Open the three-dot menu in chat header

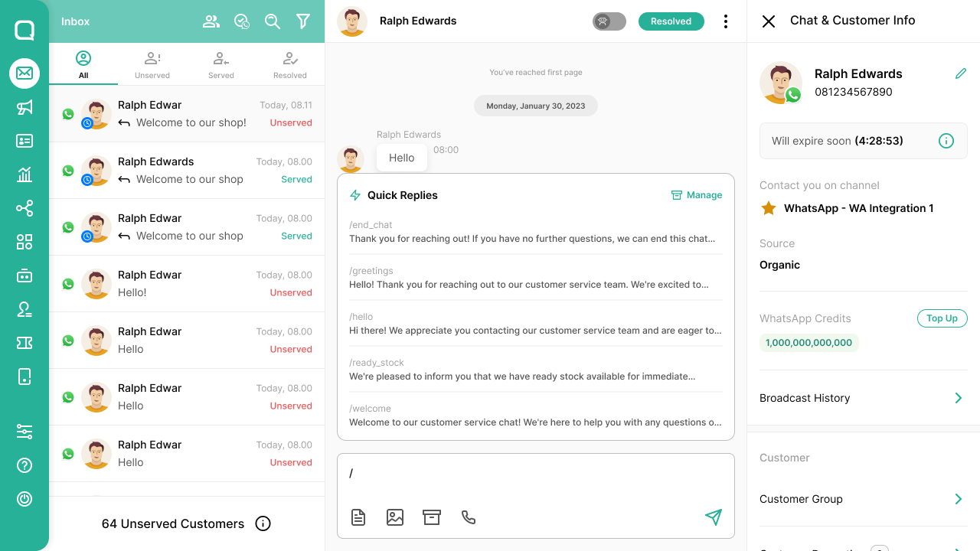click(x=726, y=21)
